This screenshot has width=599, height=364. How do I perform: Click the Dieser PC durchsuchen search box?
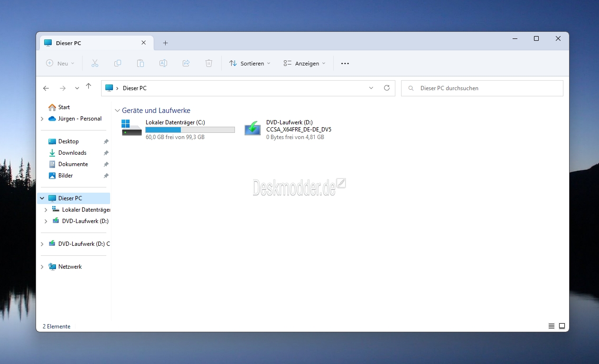pyautogui.click(x=482, y=88)
